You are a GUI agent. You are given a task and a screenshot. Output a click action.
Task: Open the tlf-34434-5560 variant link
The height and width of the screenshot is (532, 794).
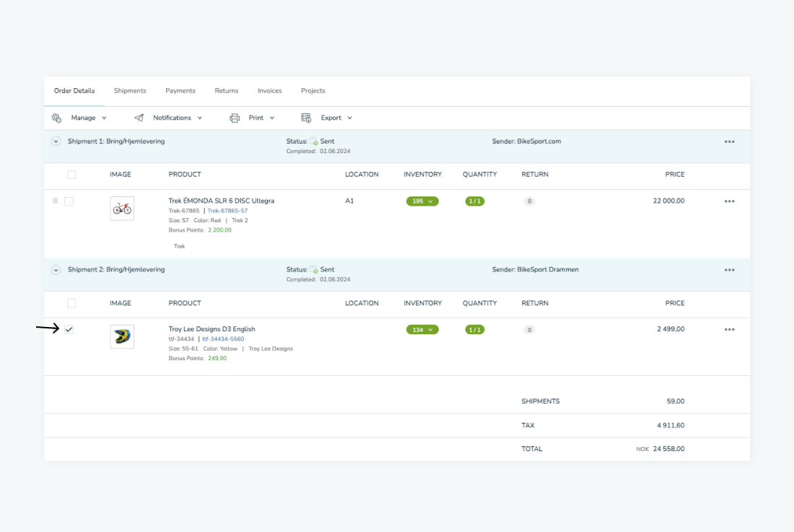click(x=223, y=339)
